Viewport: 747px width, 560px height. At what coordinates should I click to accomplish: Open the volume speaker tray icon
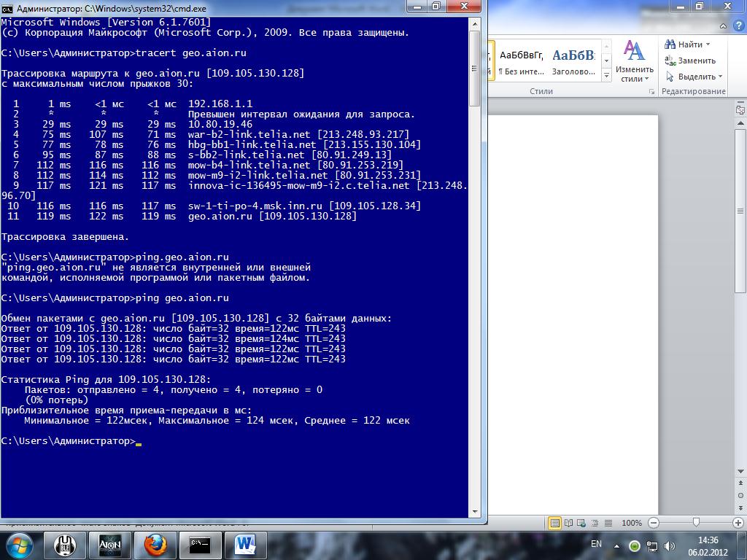click(x=670, y=545)
